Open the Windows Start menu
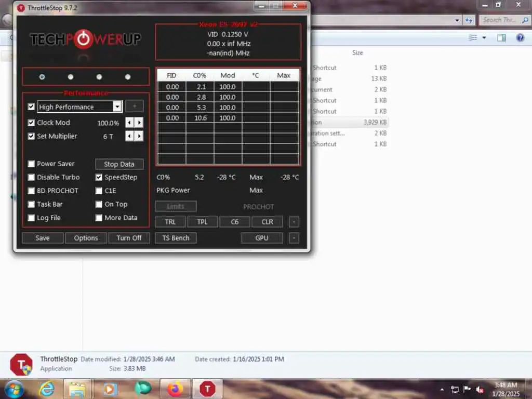This screenshot has height=399, width=532. [x=14, y=389]
